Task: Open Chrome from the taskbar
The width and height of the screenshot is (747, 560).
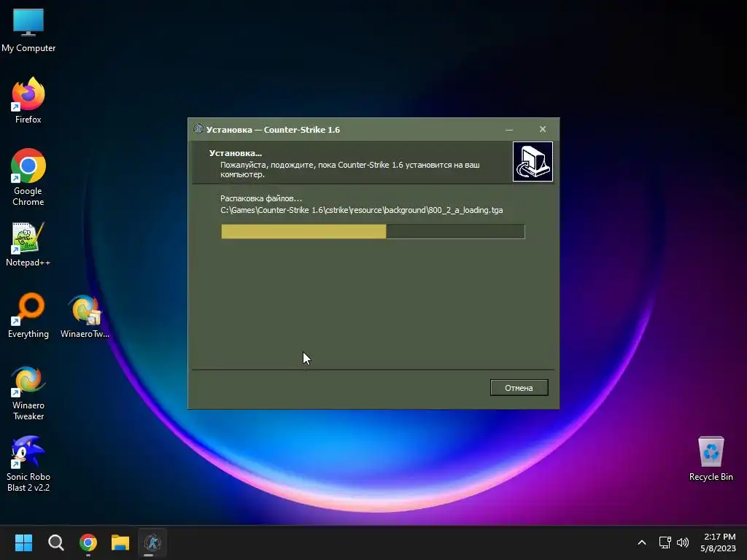Action: (x=88, y=542)
